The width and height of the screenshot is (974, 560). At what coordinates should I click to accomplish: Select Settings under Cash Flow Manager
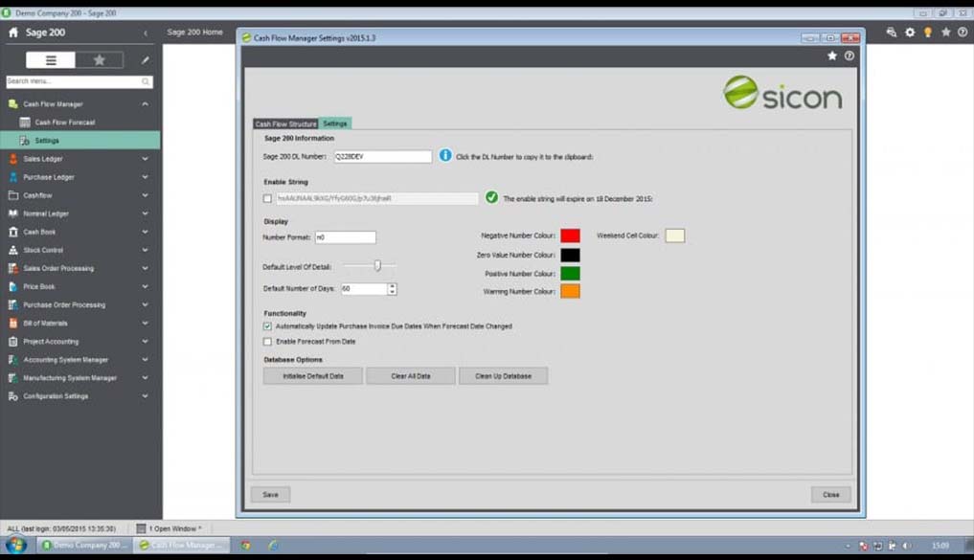(80, 141)
